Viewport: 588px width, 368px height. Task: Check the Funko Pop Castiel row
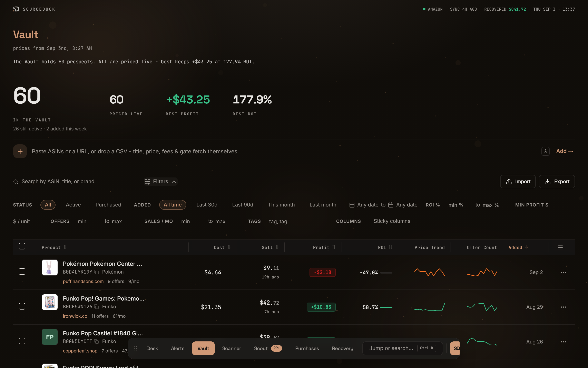coord(22,341)
